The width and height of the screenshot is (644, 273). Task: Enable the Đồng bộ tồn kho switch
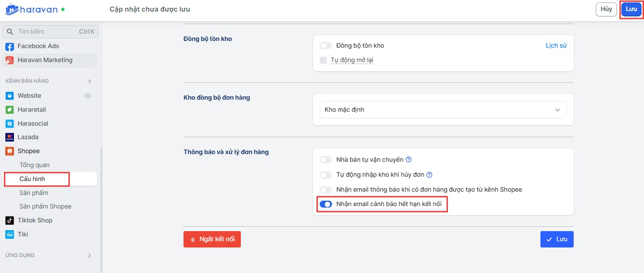(x=326, y=46)
